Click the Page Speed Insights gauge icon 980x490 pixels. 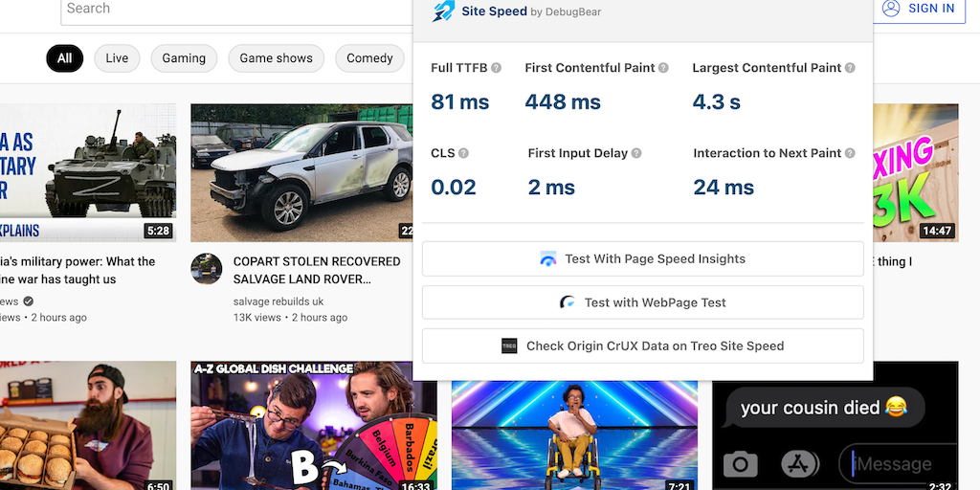pyautogui.click(x=548, y=258)
